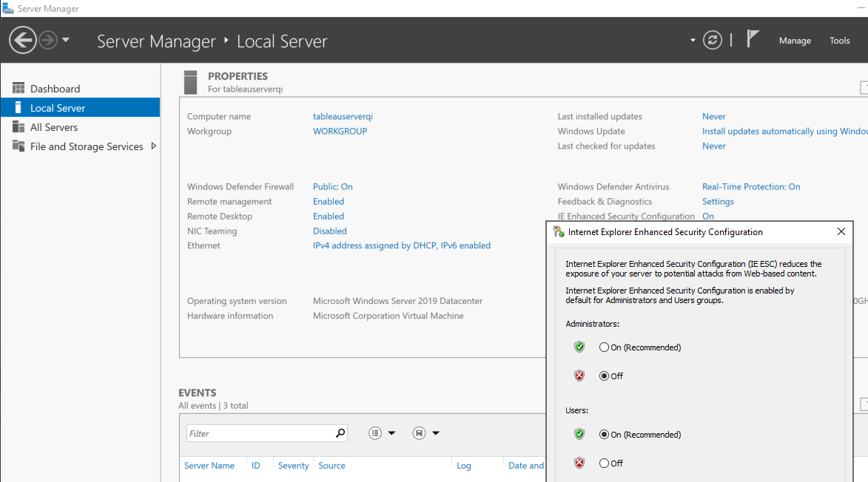Open the navigation history dropdown arrow
Screen dimensions: 868x482
tap(66, 40)
